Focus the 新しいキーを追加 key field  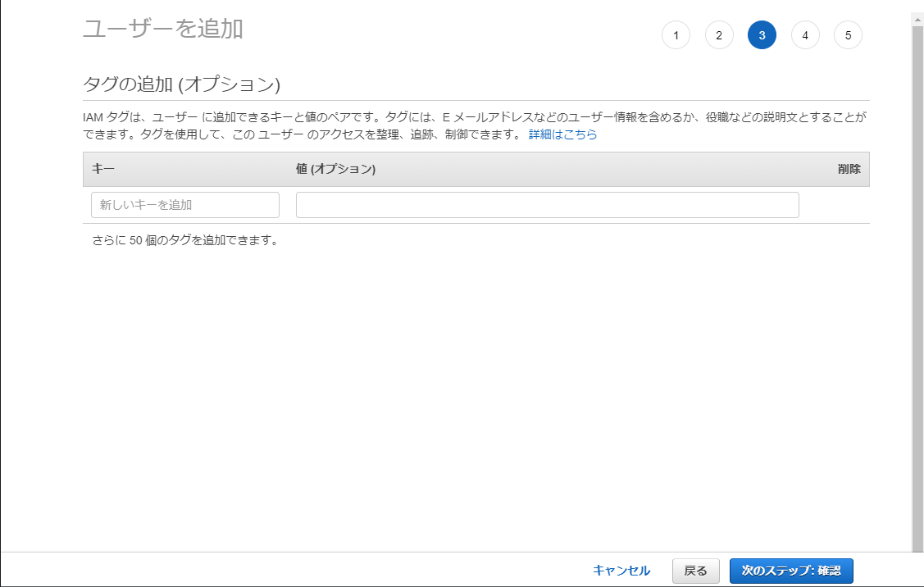(185, 204)
